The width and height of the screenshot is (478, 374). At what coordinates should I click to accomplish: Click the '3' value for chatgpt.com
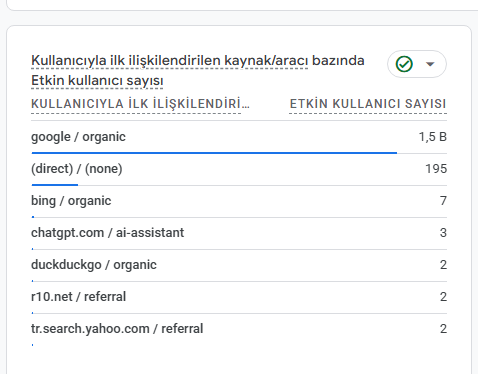click(x=443, y=233)
